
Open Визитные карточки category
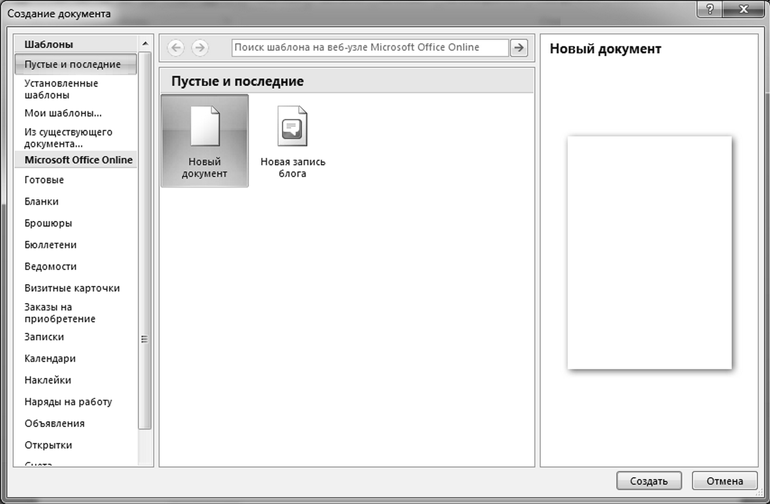point(72,288)
